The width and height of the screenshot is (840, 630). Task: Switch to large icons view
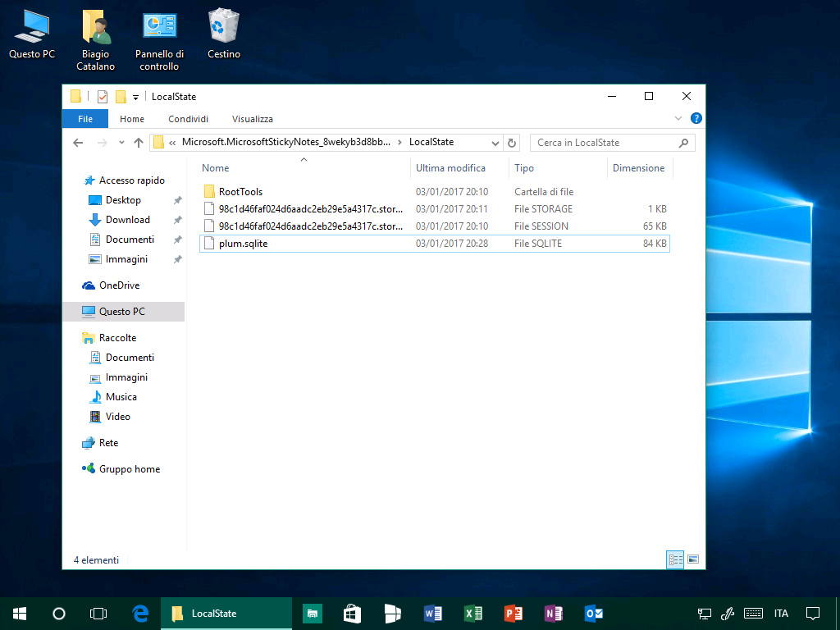pyautogui.click(x=693, y=559)
